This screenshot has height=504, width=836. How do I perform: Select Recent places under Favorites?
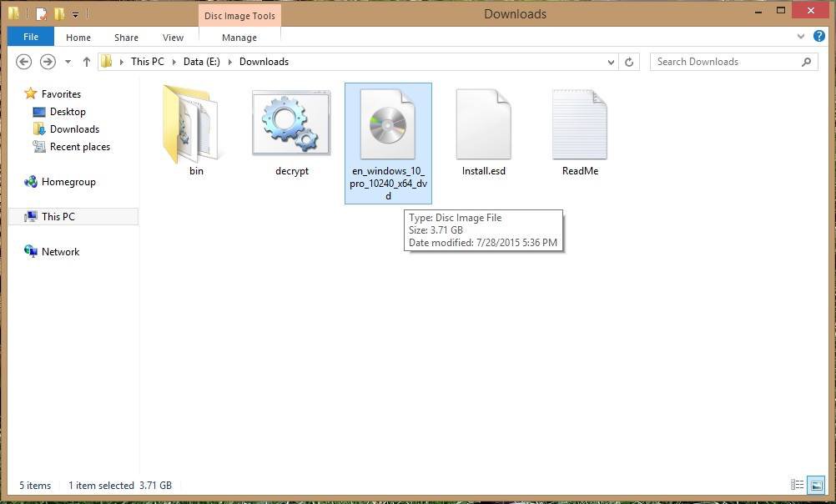click(x=80, y=147)
